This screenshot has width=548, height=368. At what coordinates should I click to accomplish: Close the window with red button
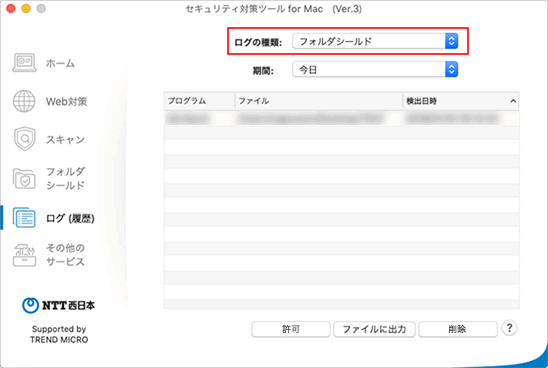click(x=11, y=8)
